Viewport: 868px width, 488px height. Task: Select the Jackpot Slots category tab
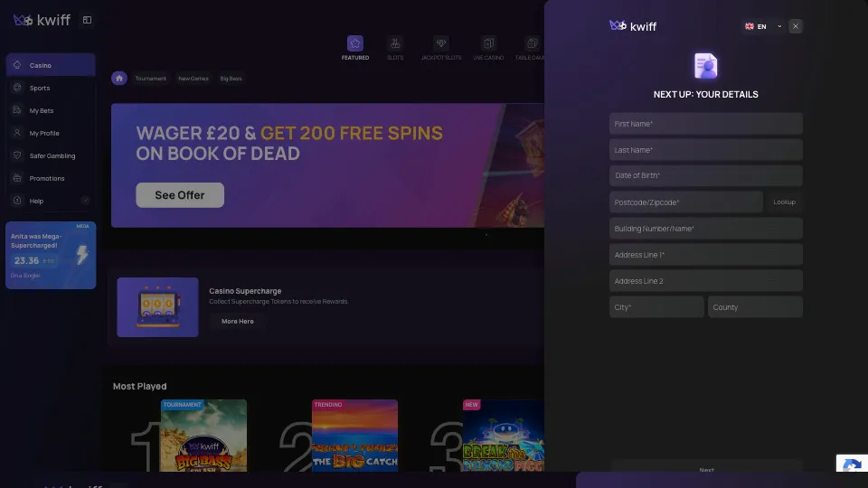pos(440,48)
